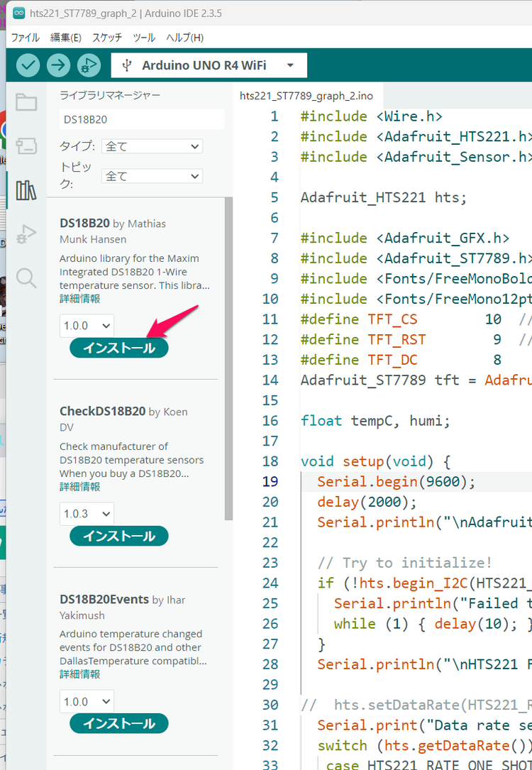Select the Library Manager books icon

26,189
